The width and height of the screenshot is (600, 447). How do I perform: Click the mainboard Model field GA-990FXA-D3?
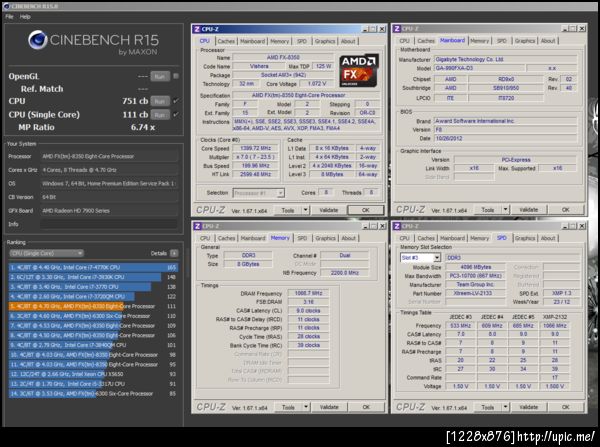(x=479, y=68)
